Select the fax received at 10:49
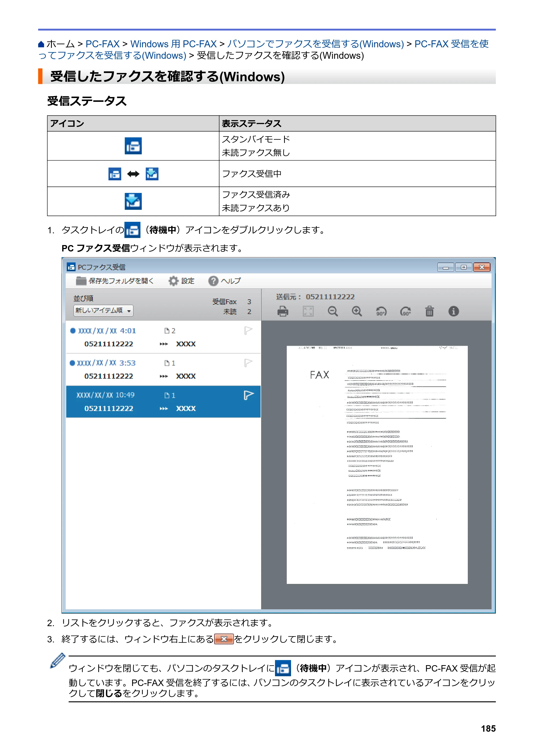The image size is (534, 756). pos(163,402)
